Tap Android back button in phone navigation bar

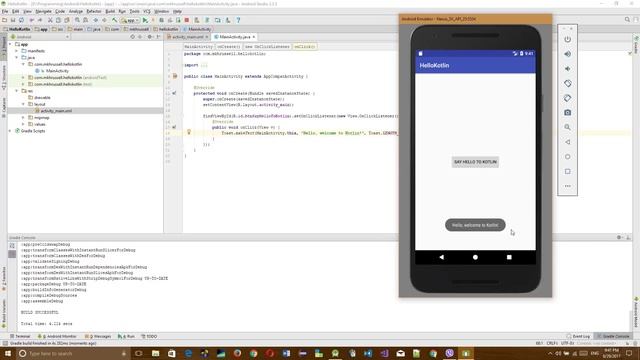click(x=442, y=257)
